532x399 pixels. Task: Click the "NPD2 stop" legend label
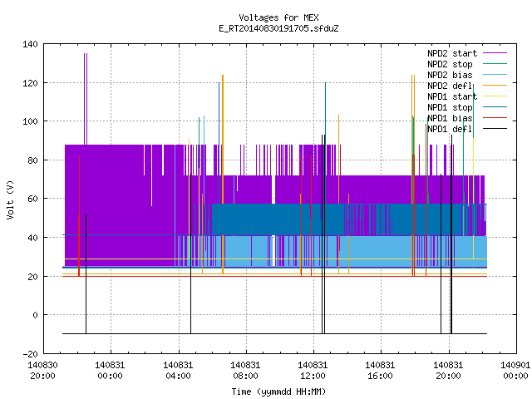[x=450, y=64]
